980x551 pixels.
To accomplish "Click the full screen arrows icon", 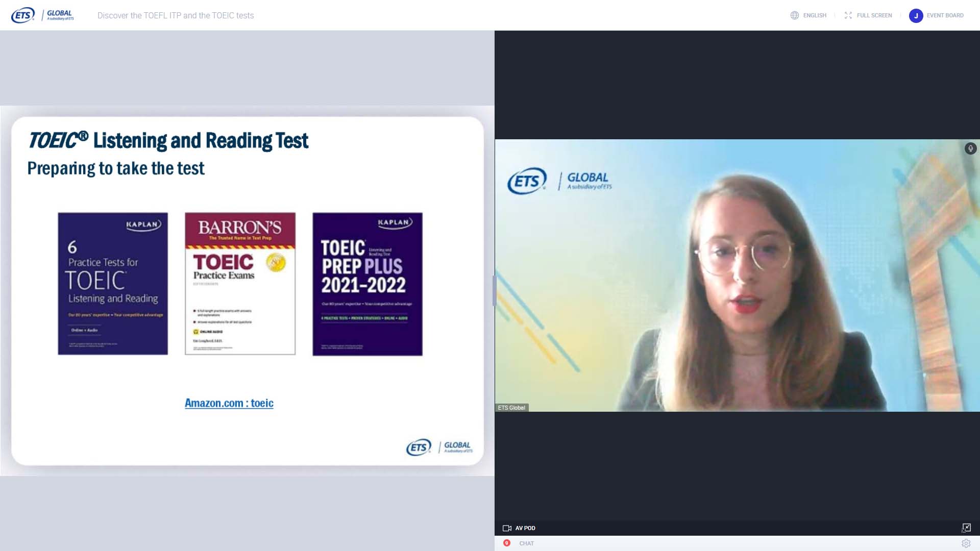I will (x=848, y=15).
